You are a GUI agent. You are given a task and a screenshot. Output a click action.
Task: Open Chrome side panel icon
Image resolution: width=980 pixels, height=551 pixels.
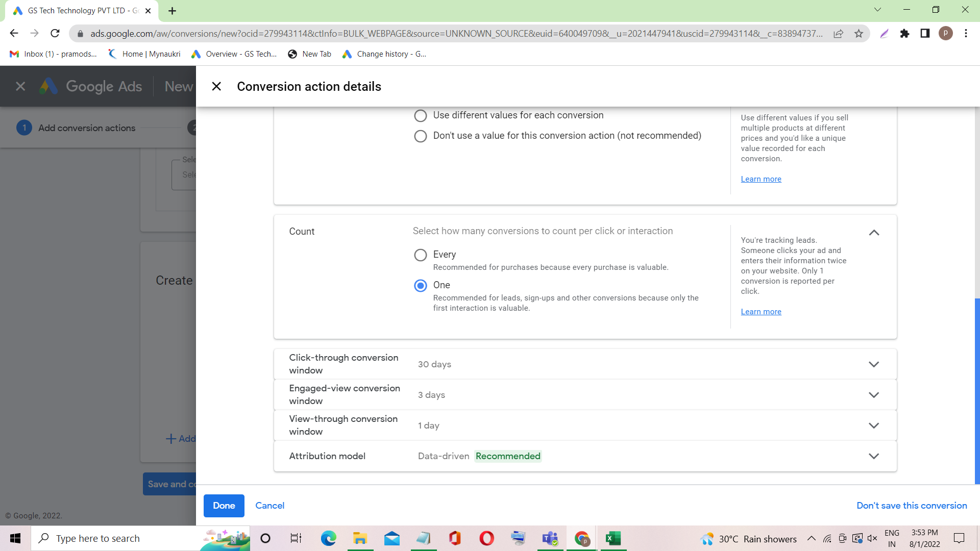click(925, 34)
